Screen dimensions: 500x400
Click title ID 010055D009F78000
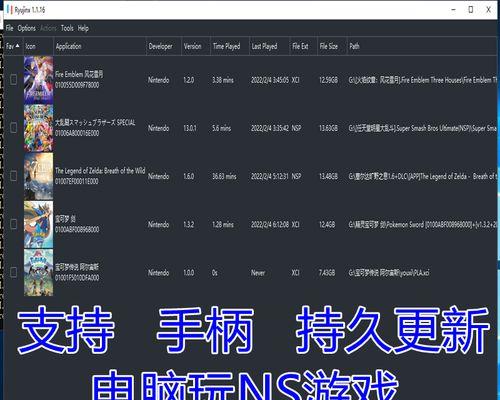tap(77, 85)
